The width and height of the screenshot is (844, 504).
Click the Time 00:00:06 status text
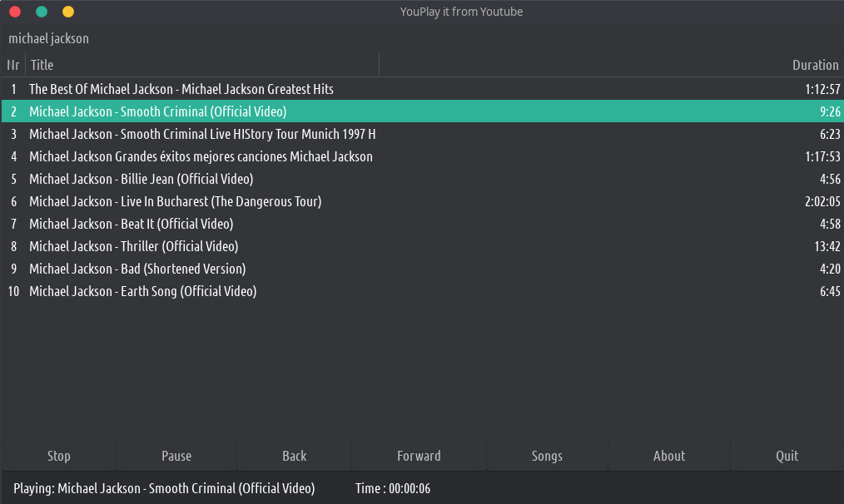coord(393,488)
